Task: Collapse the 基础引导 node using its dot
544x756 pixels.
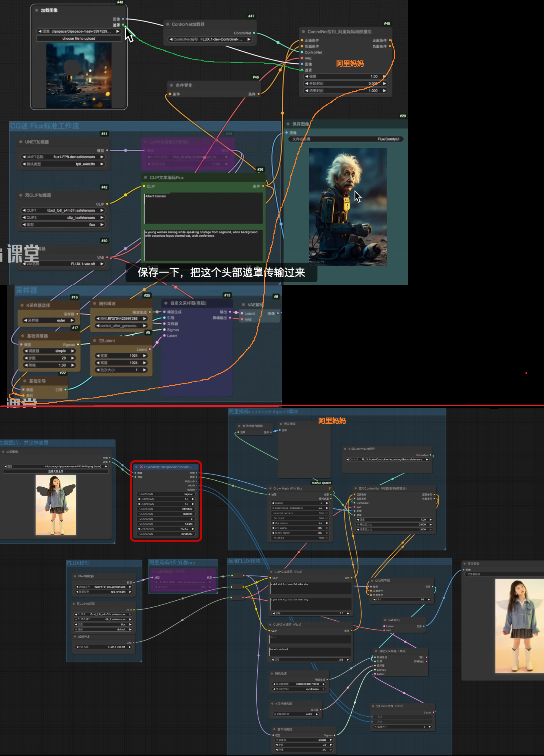Action: [25, 381]
